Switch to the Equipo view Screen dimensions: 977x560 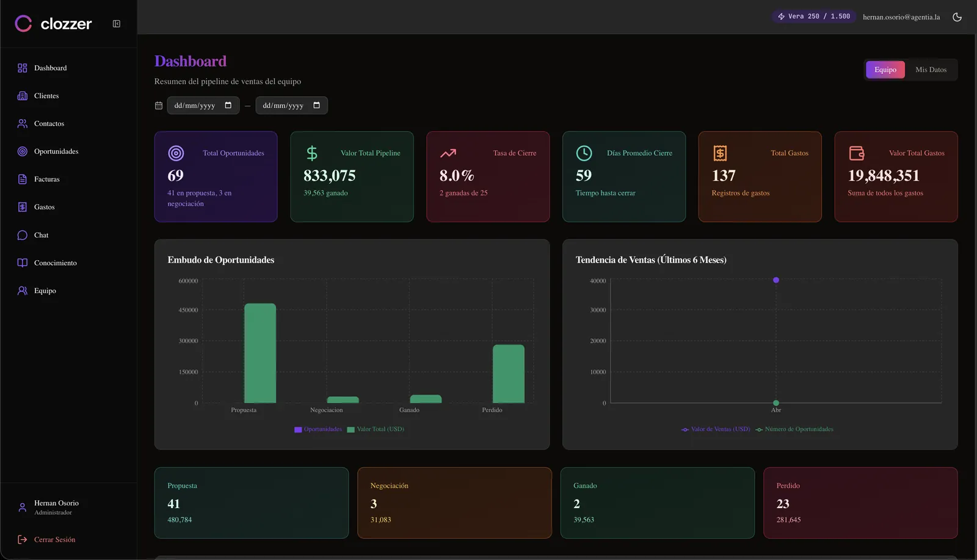point(885,70)
